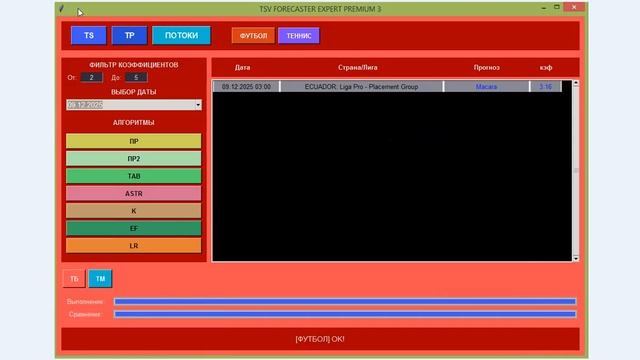Click the results list scroll up arrow
The width and height of the screenshot is (640, 360).
[x=576, y=83]
